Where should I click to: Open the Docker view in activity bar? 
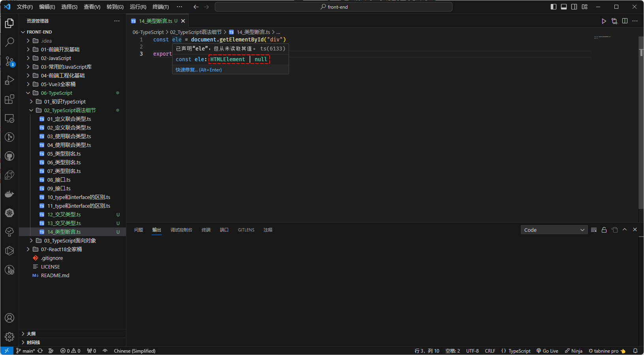point(9,194)
